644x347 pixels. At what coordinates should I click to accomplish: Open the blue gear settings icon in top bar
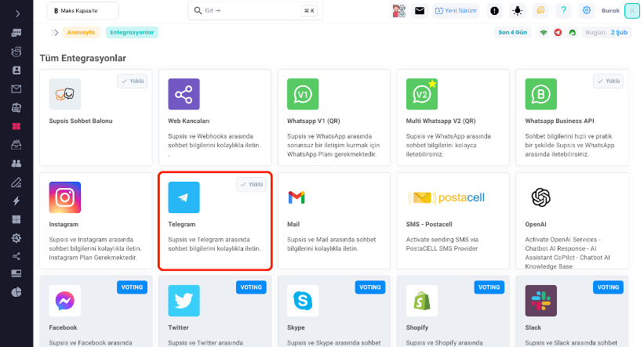(587, 11)
